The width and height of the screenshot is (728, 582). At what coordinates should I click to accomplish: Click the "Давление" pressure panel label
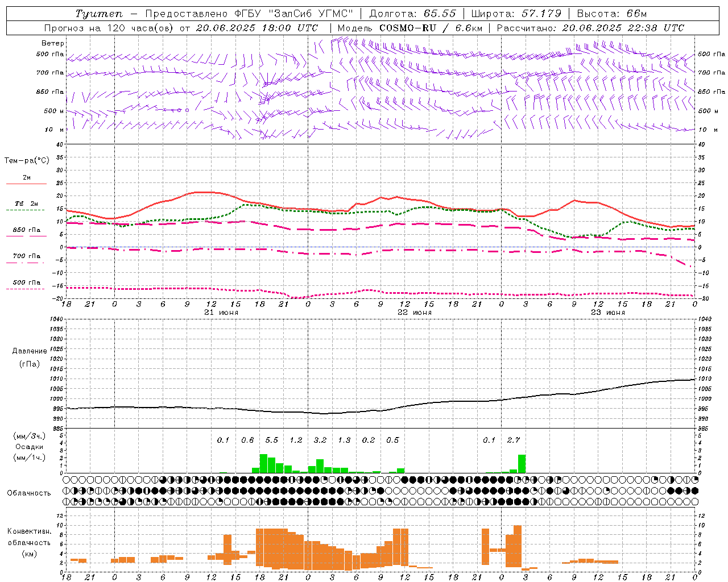[30, 351]
